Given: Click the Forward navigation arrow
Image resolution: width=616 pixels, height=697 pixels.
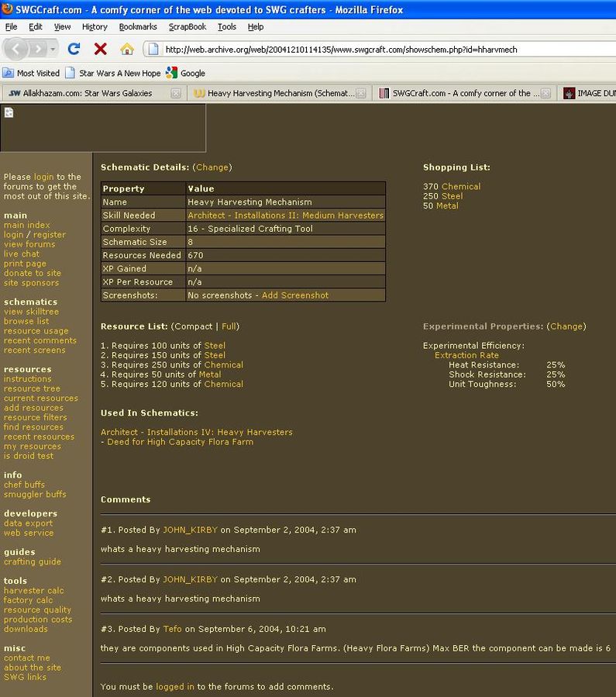Looking at the screenshot, I should click(37, 49).
